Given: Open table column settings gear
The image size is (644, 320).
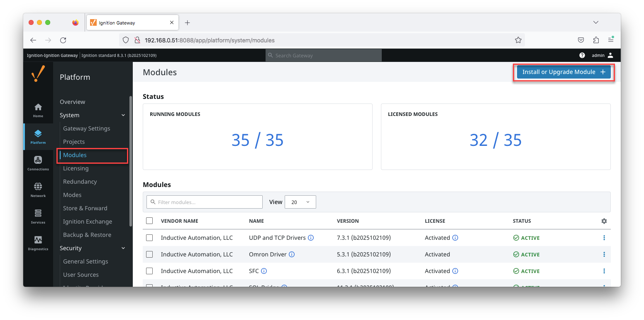Looking at the screenshot, I should click(x=604, y=221).
